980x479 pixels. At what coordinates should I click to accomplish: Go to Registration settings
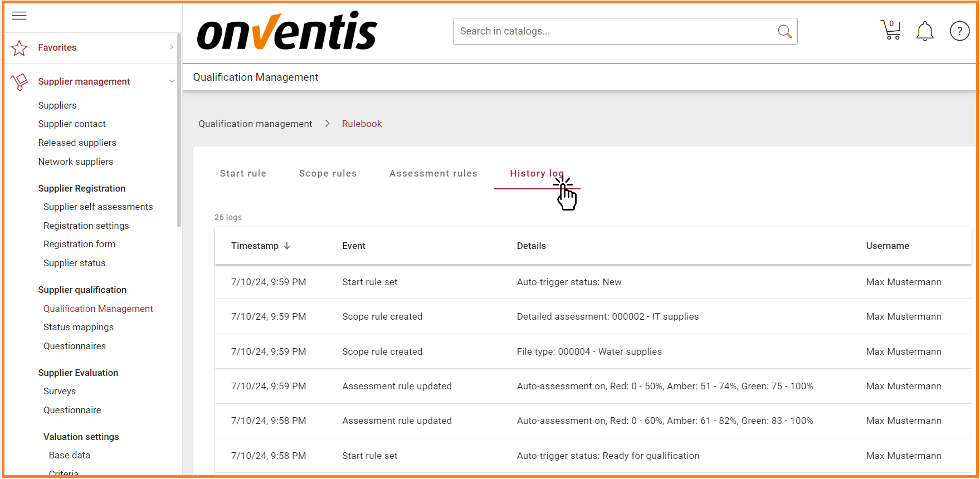pos(86,226)
